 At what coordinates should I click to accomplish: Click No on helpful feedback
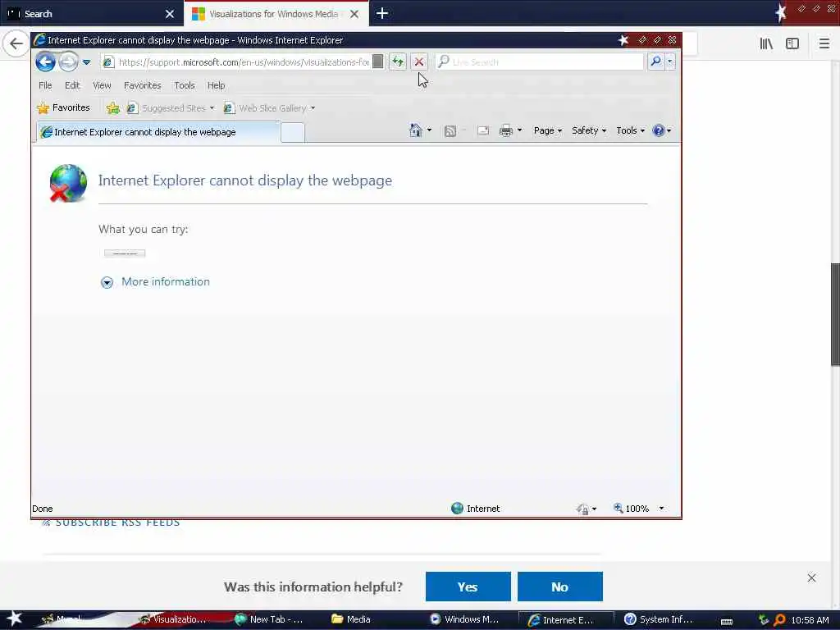559,587
